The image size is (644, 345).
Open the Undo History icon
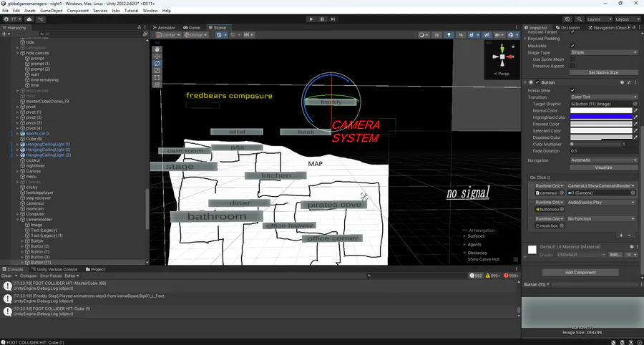click(x=567, y=19)
